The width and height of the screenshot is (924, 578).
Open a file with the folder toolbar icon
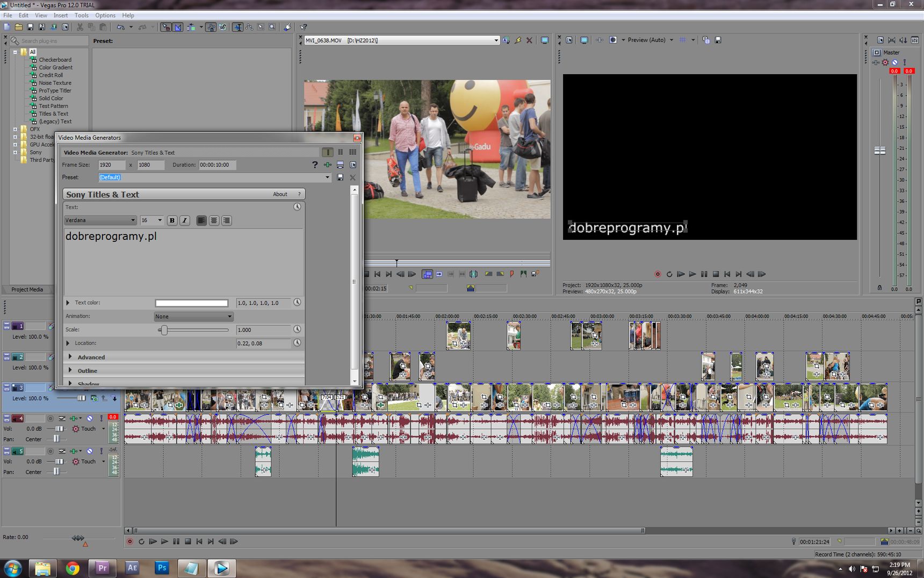[19, 27]
